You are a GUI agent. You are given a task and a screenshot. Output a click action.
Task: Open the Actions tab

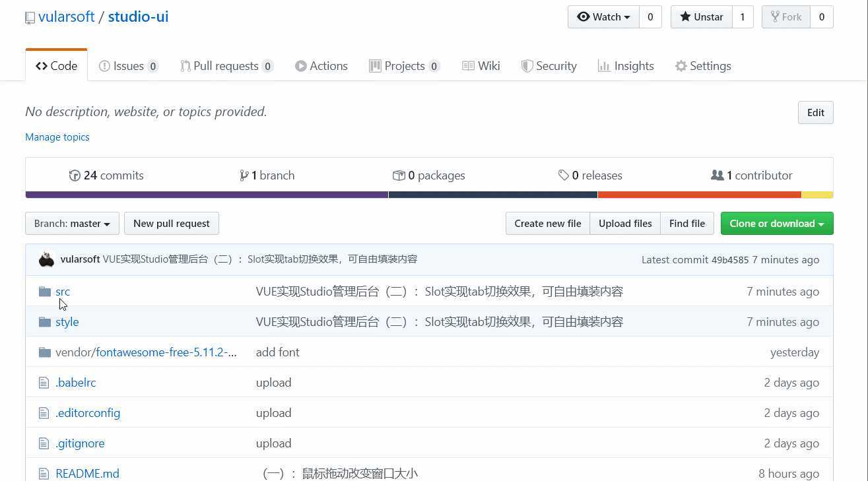coord(321,66)
